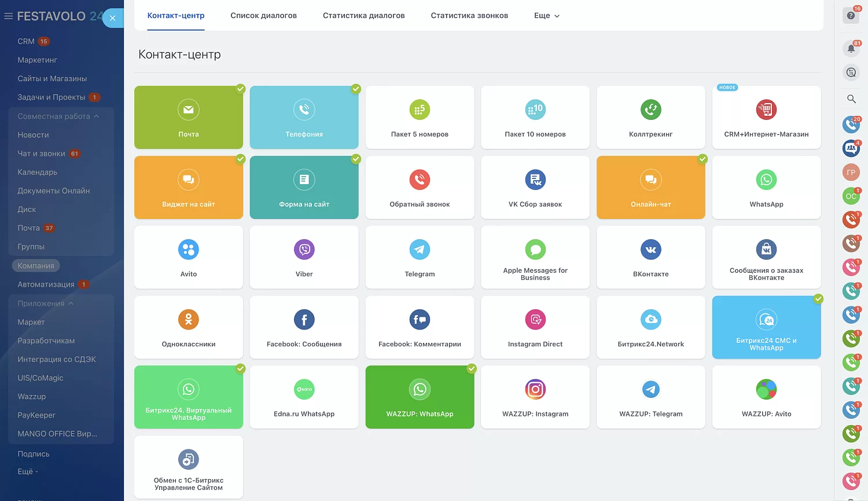The image size is (868, 501).
Task: Open the Битрикс24.Network tile
Action: point(651,327)
